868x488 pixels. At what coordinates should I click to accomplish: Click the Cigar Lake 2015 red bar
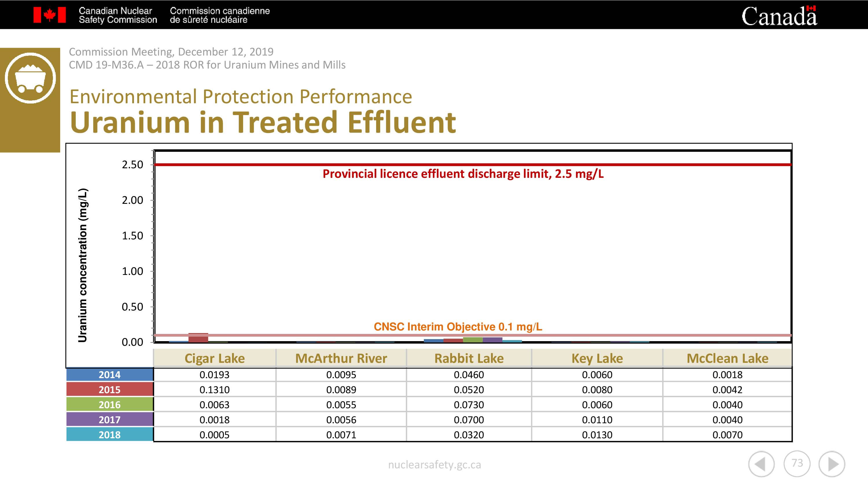point(198,338)
